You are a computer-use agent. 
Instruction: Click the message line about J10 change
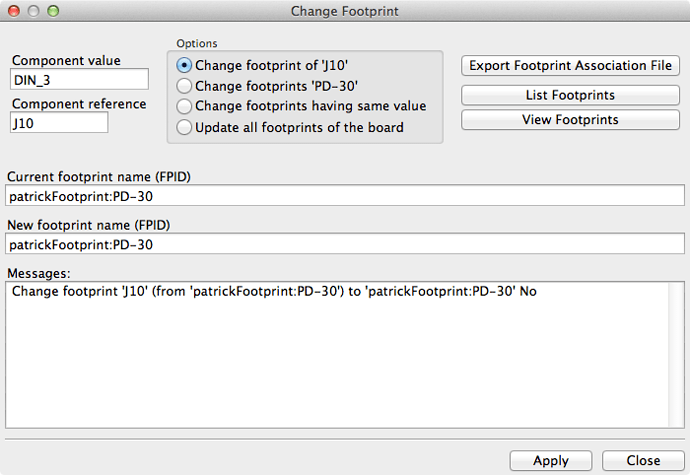pos(274,291)
